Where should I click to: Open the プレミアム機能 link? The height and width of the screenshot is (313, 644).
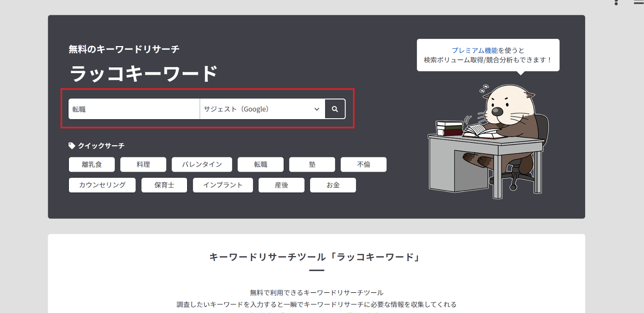coord(475,50)
